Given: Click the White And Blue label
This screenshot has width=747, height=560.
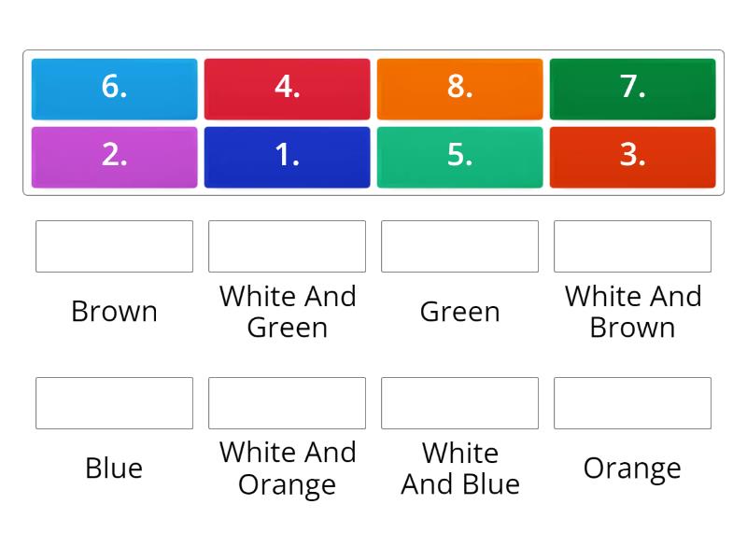Looking at the screenshot, I should [459, 469].
